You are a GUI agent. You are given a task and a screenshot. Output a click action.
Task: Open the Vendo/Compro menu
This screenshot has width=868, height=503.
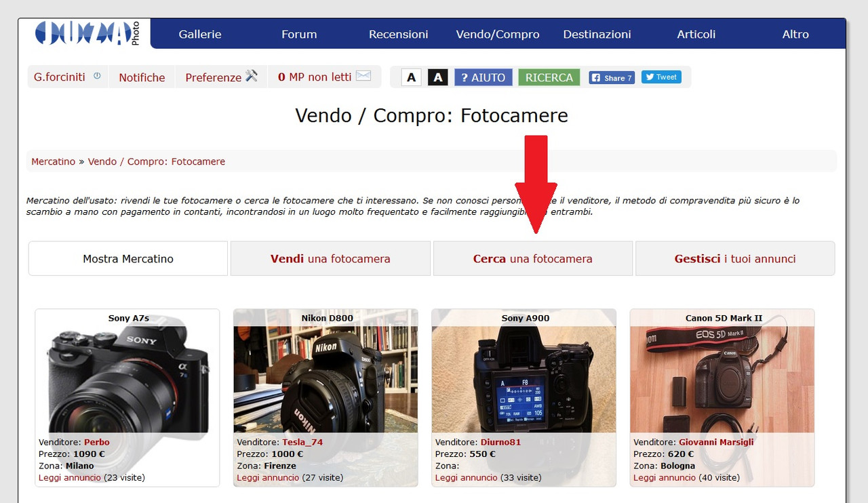[498, 34]
